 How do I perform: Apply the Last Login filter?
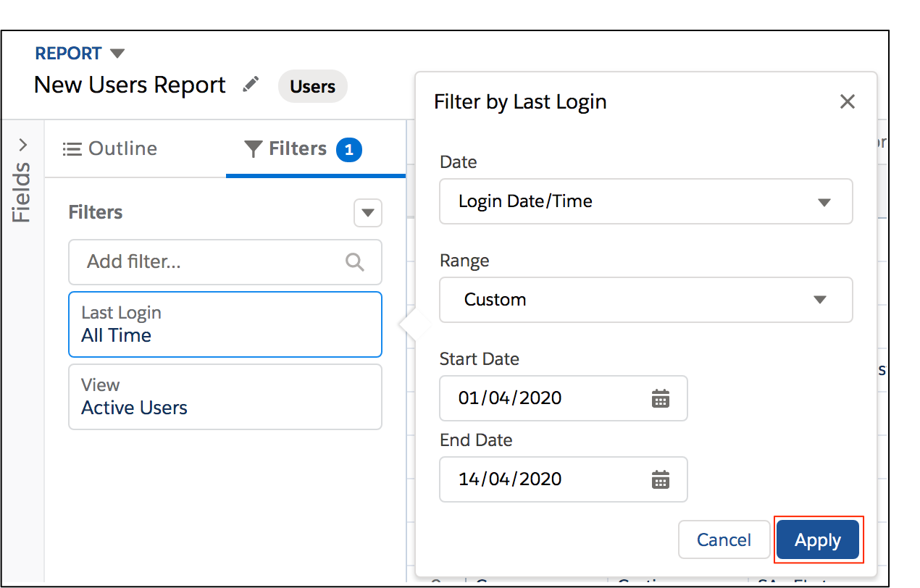pyautogui.click(x=818, y=540)
